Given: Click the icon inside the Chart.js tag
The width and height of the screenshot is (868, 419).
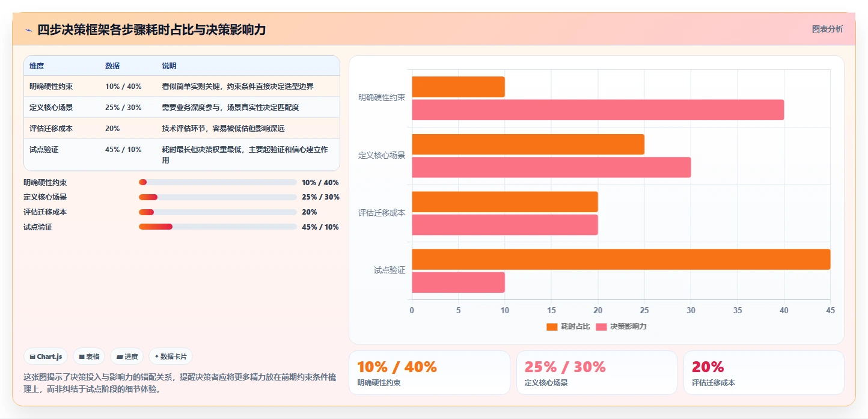Looking at the screenshot, I should click(x=32, y=356).
